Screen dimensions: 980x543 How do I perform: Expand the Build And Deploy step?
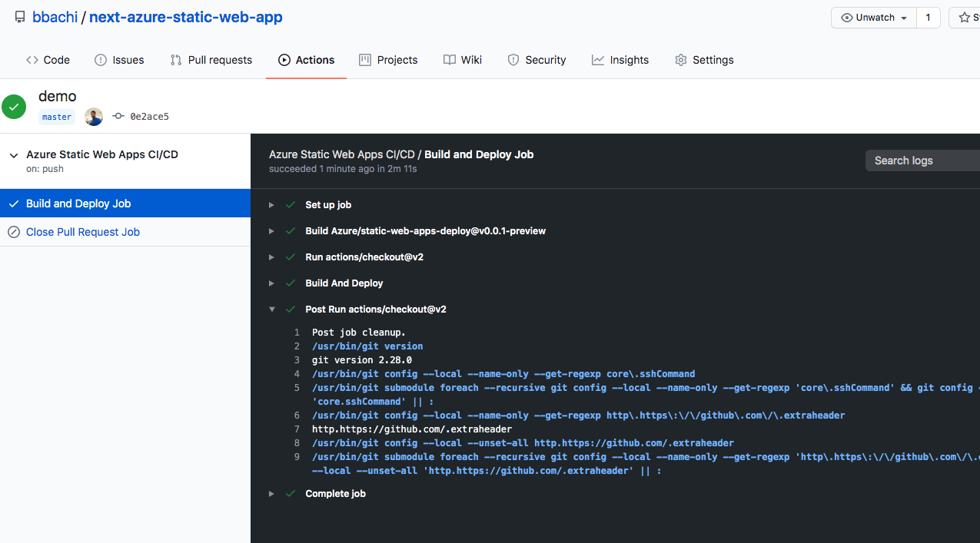pyautogui.click(x=271, y=283)
